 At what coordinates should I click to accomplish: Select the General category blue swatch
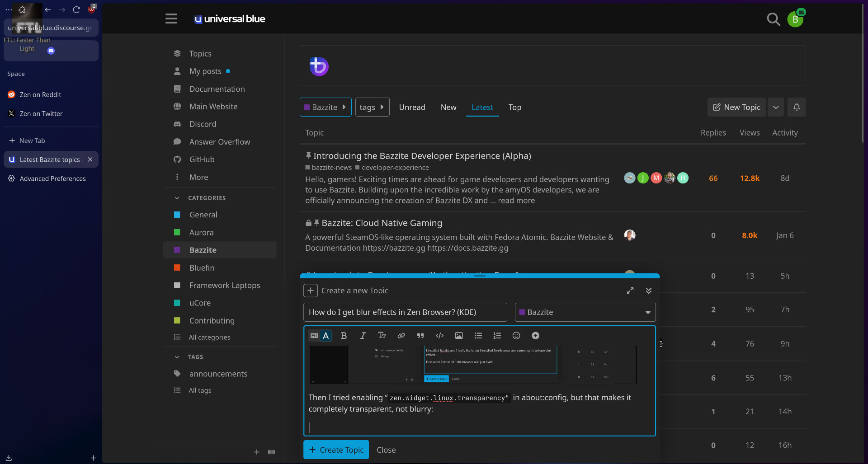177,215
